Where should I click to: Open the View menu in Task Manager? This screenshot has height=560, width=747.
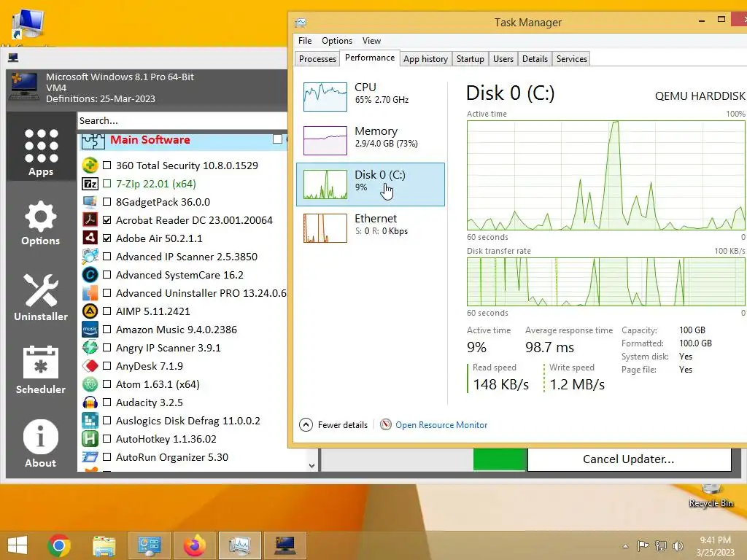pyautogui.click(x=371, y=41)
